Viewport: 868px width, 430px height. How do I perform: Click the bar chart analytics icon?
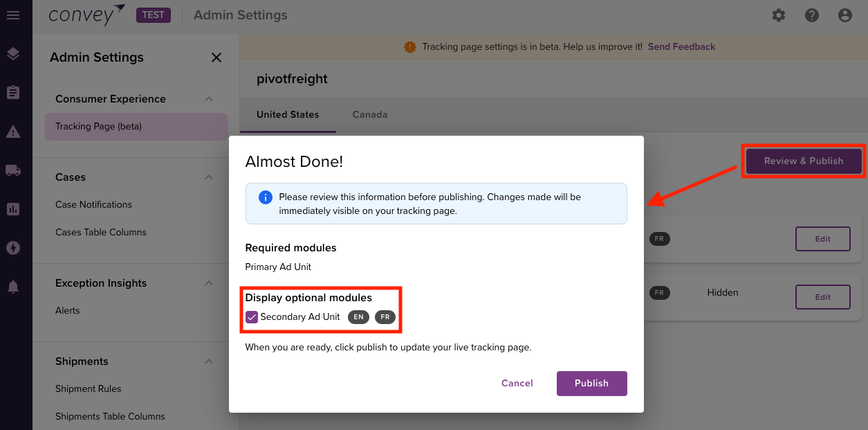click(x=12, y=209)
